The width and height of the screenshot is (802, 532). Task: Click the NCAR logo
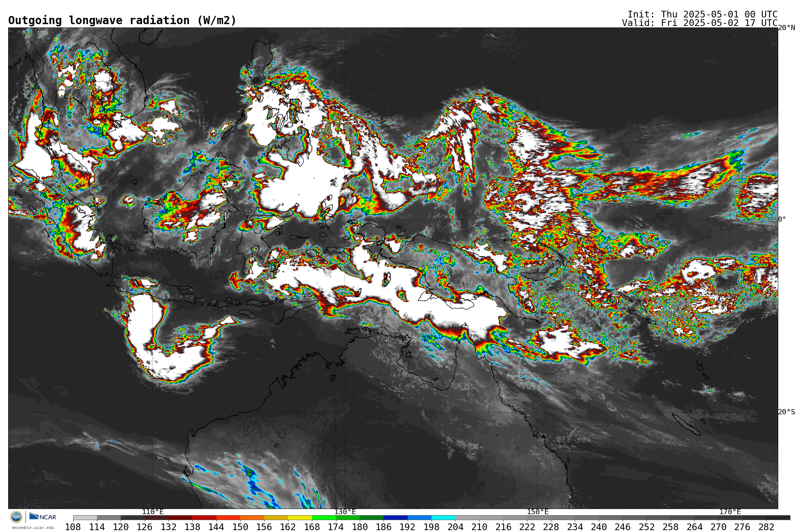(x=43, y=516)
